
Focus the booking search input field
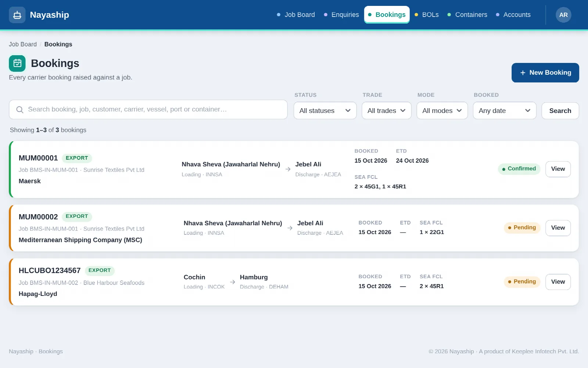tap(148, 110)
